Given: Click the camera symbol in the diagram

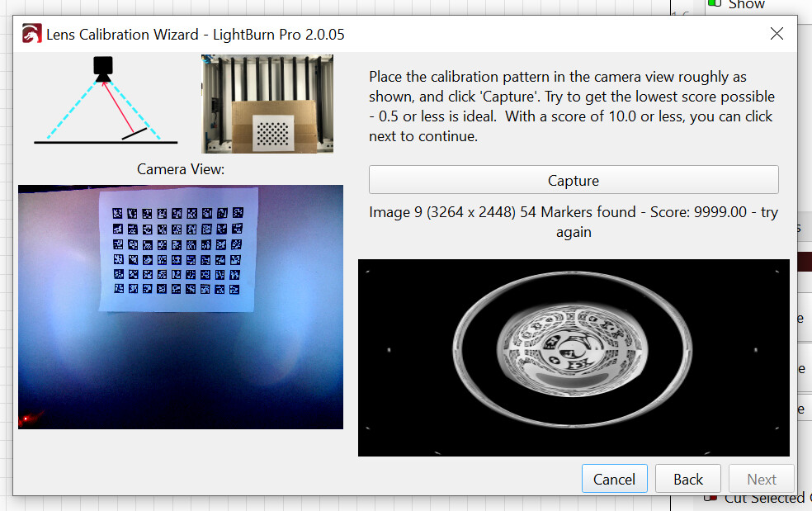Looking at the screenshot, I should tap(102, 68).
